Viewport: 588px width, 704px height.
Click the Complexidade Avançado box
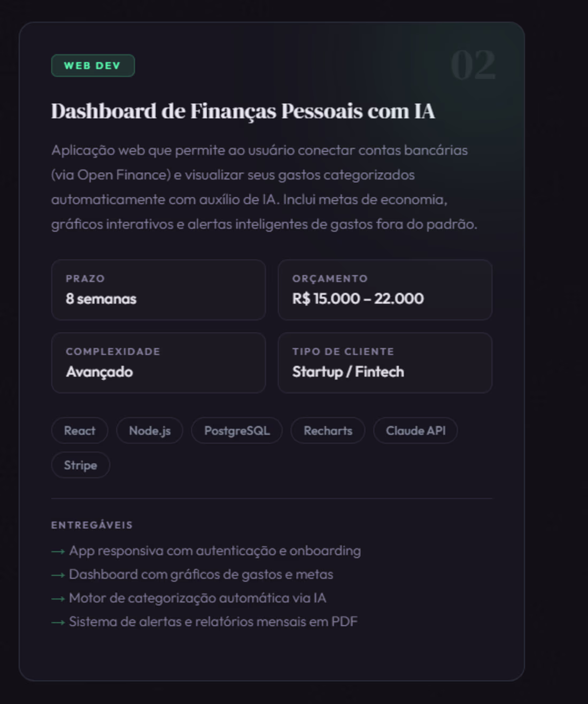click(158, 363)
